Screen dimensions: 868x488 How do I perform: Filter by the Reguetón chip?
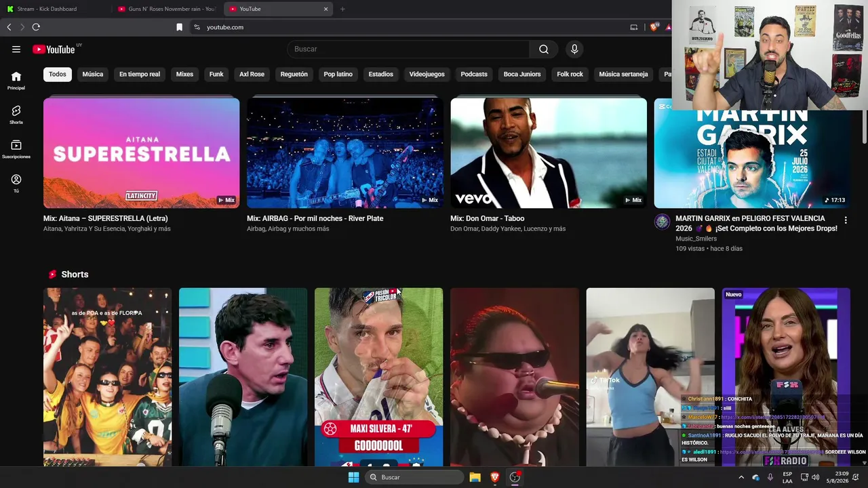pyautogui.click(x=294, y=74)
